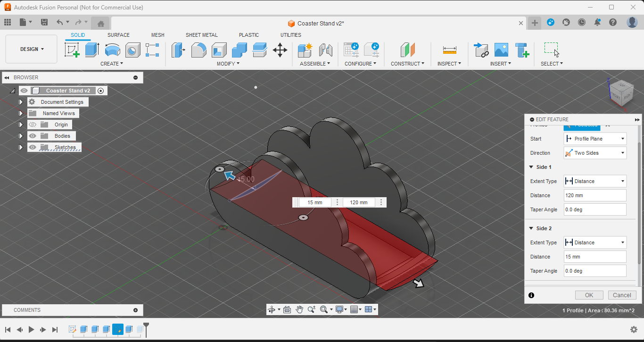
Task: Select the Press Pull tool
Action: [x=178, y=50]
